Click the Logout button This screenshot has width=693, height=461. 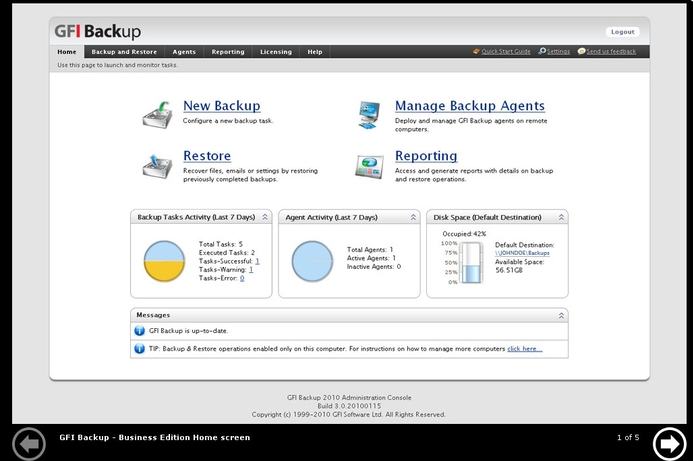point(622,32)
